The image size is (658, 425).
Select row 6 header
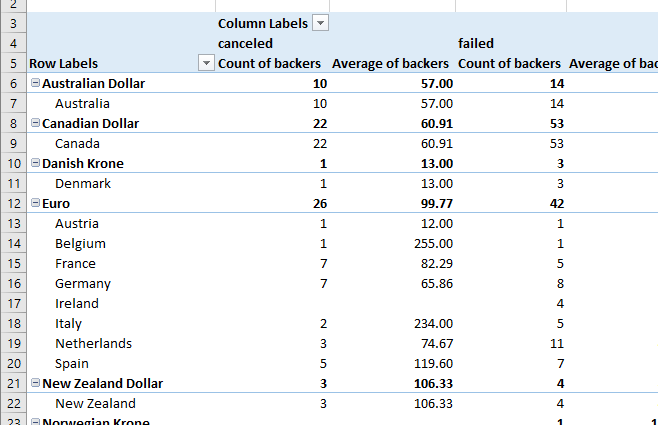[x=13, y=83]
